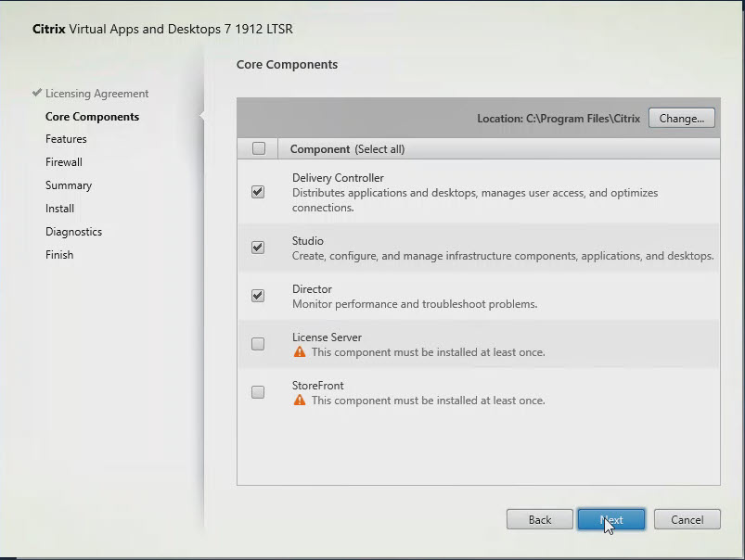Image resolution: width=745 pixels, height=560 pixels.
Task: Click License Server 'must be installed' warning text
Action: click(428, 352)
